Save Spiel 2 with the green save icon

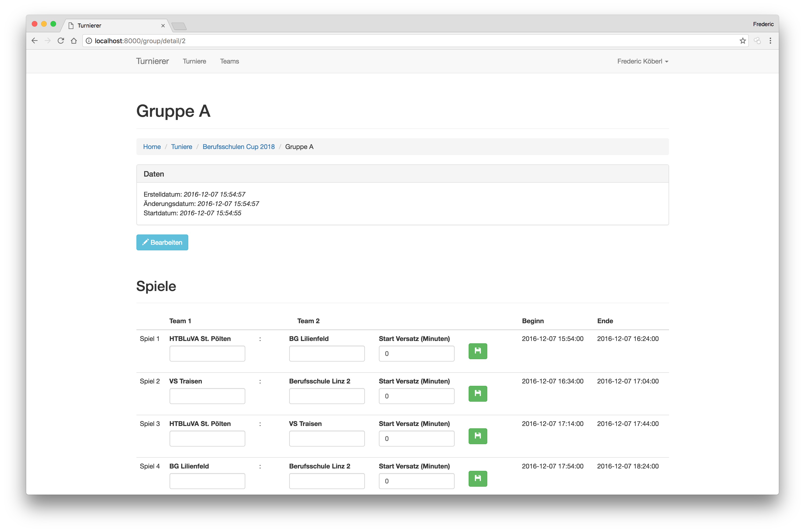[x=477, y=394]
